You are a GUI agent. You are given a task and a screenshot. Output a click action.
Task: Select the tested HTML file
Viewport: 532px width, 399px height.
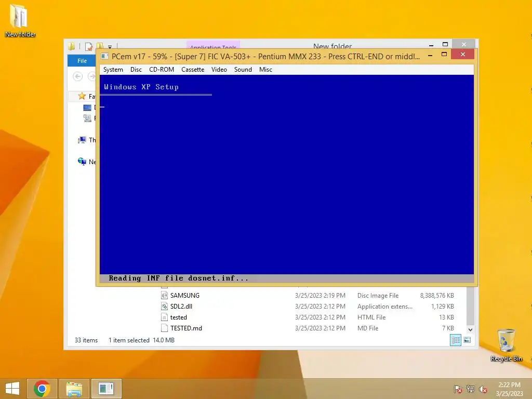(179, 317)
